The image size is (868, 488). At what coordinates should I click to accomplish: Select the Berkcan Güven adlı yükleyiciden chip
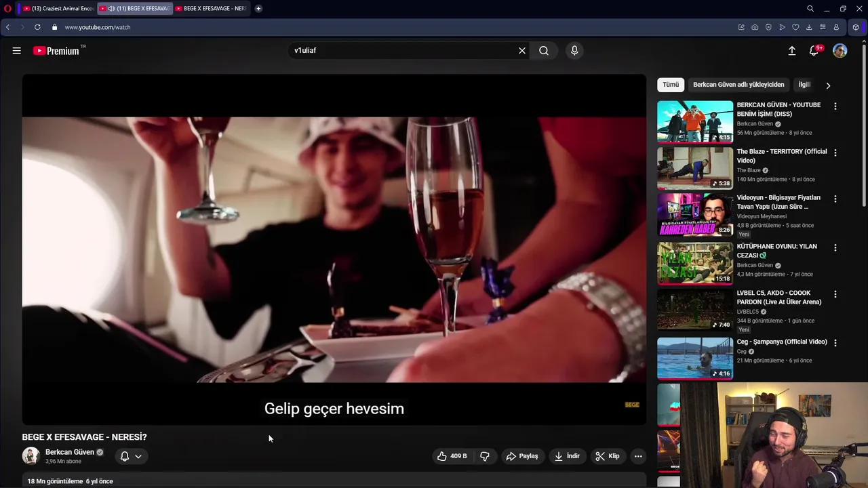738,85
